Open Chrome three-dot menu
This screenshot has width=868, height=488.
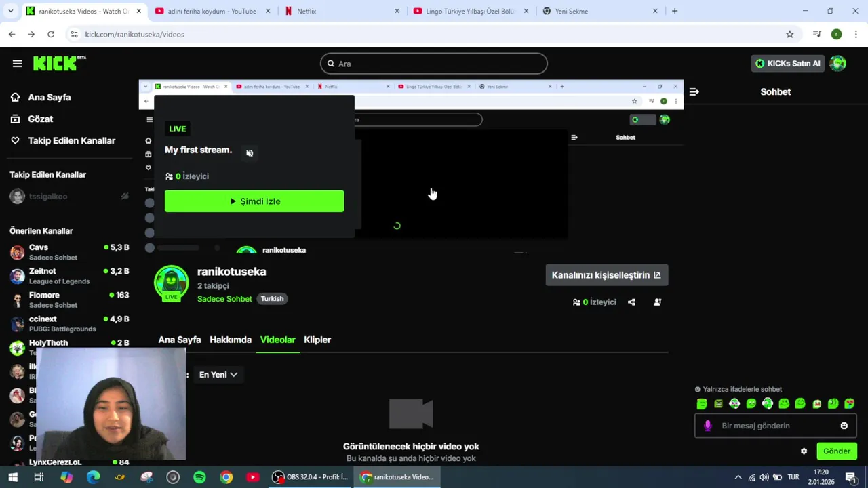click(x=856, y=34)
